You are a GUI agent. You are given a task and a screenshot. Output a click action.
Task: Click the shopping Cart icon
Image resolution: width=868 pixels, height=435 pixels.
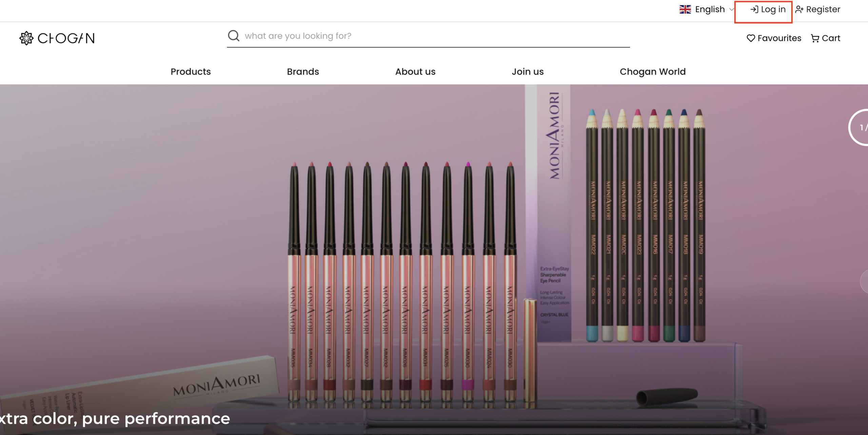[815, 38]
